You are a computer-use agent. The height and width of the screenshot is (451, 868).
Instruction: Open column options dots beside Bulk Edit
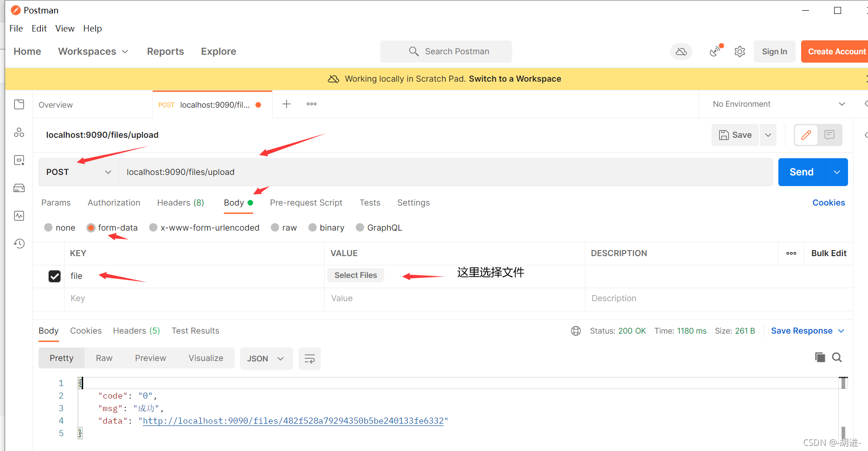(791, 253)
